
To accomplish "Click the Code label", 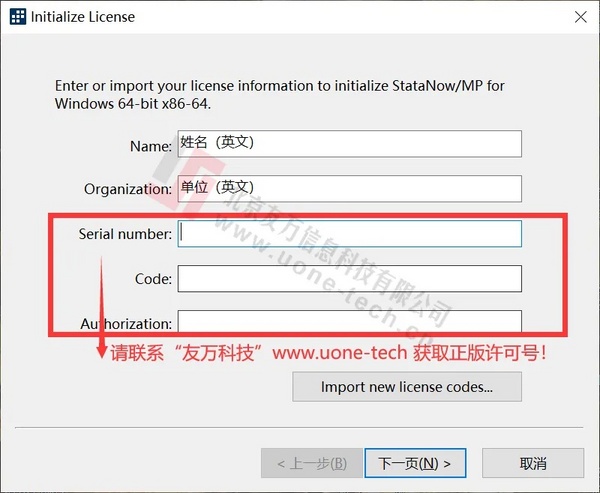I will 153,279.
